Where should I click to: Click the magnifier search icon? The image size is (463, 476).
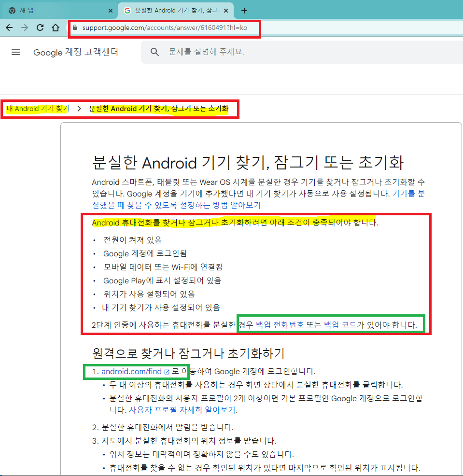(x=154, y=52)
